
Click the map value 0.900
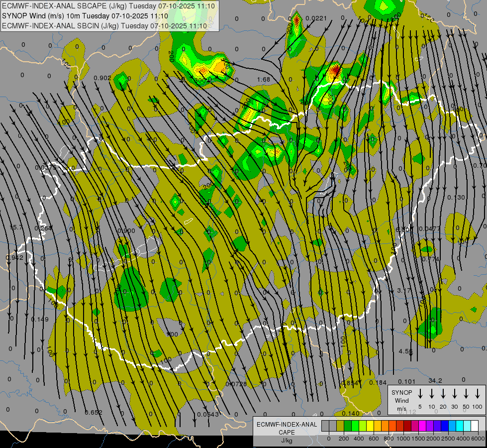coord(126,230)
